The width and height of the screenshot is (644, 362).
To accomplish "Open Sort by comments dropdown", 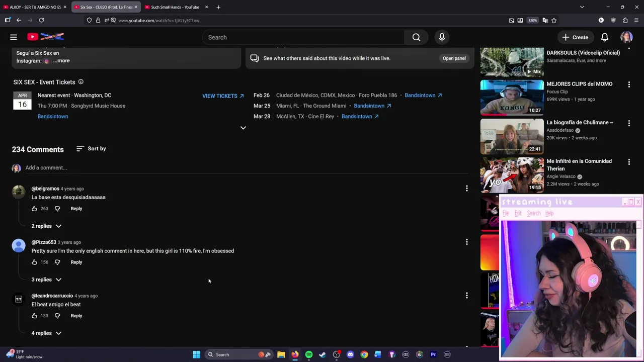I will tap(91, 149).
